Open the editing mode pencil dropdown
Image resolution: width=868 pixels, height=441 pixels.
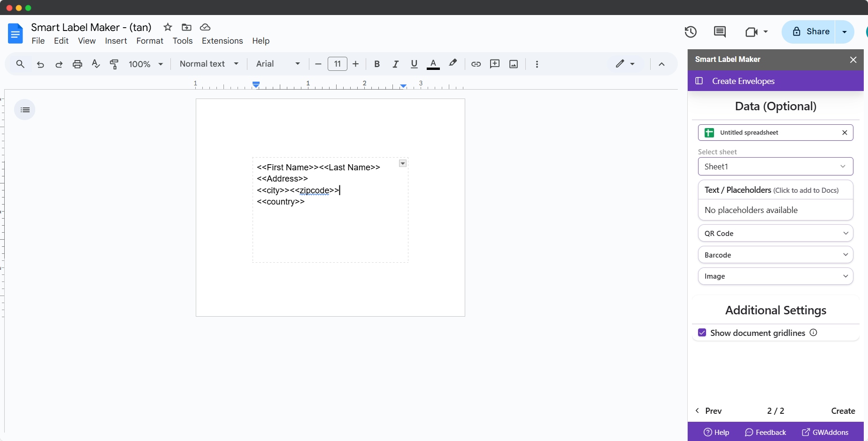click(x=625, y=63)
